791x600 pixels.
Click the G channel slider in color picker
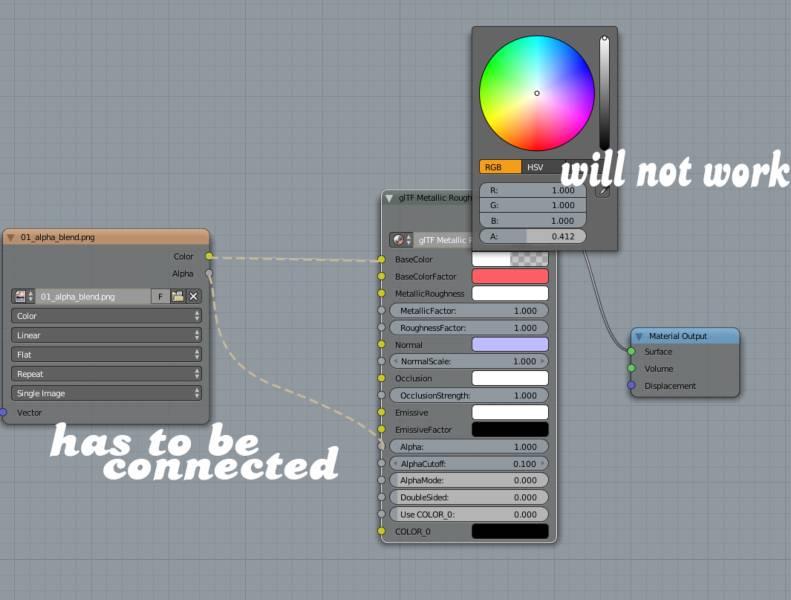[533, 205]
